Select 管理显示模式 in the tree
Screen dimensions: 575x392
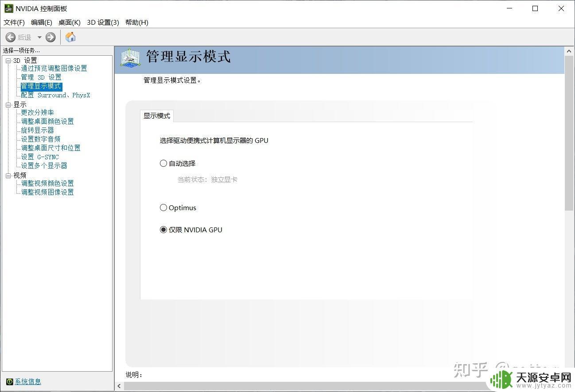(41, 86)
